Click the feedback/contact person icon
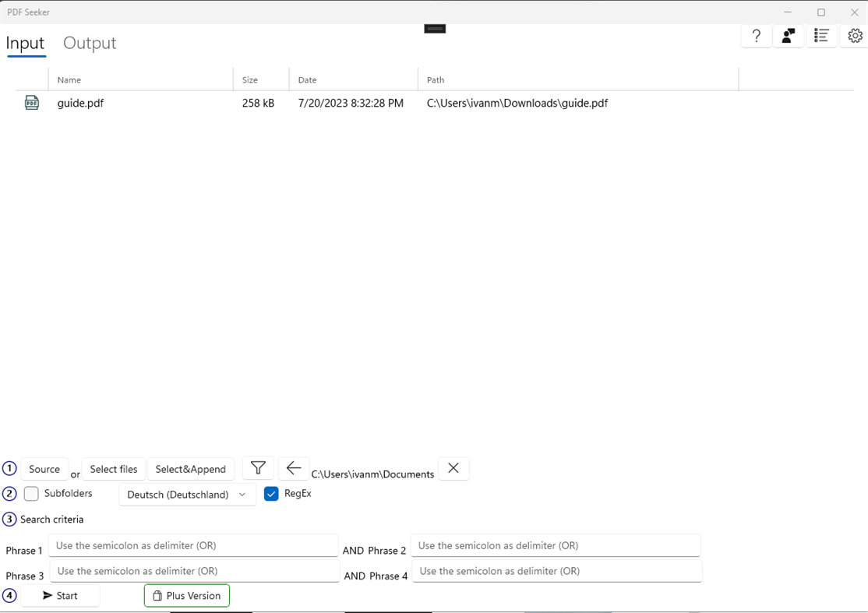This screenshot has height=613, width=868. (789, 36)
